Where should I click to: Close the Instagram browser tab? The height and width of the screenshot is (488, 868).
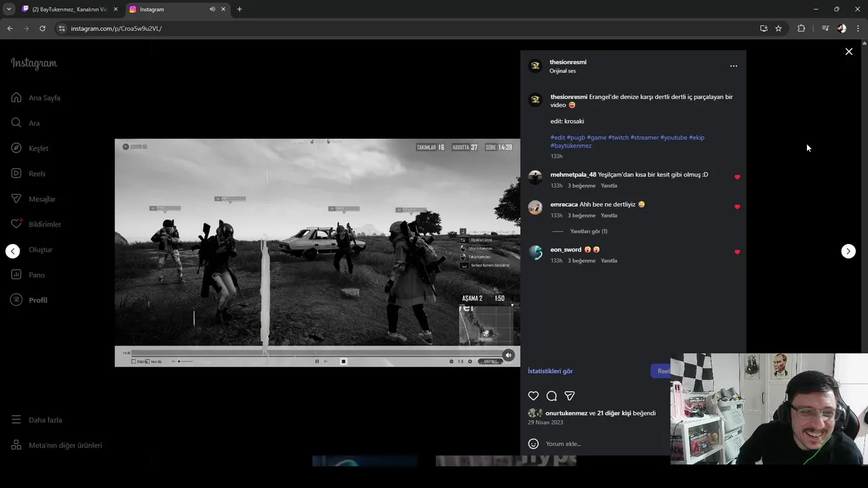click(223, 9)
